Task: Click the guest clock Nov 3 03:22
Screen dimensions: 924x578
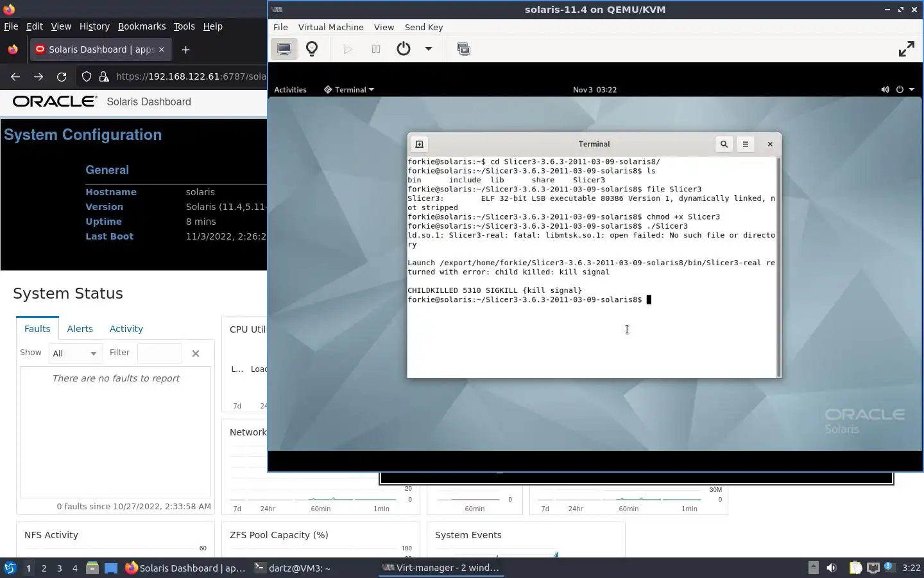Action: (x=595, y=90)
